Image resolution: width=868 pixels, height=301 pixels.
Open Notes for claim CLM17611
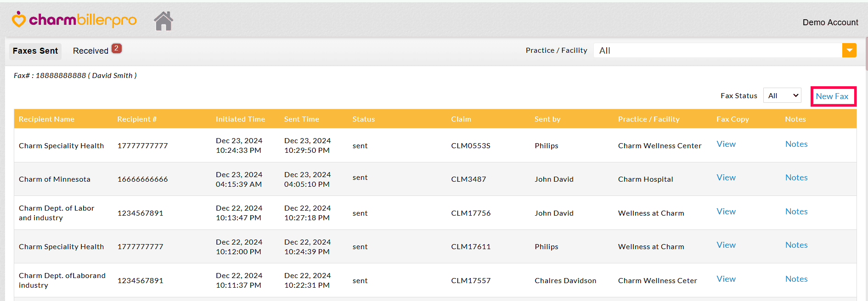[x=796, y=245]
